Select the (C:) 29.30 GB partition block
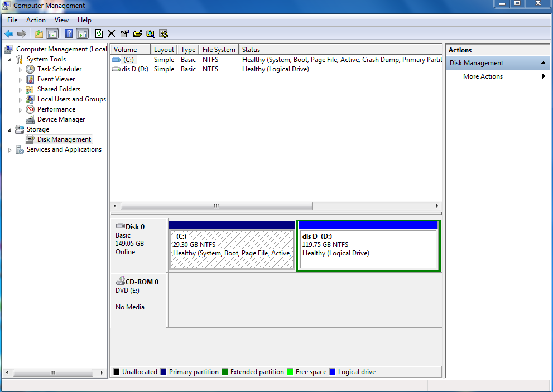This screenshot has width=553, height=392. point(232,245)
